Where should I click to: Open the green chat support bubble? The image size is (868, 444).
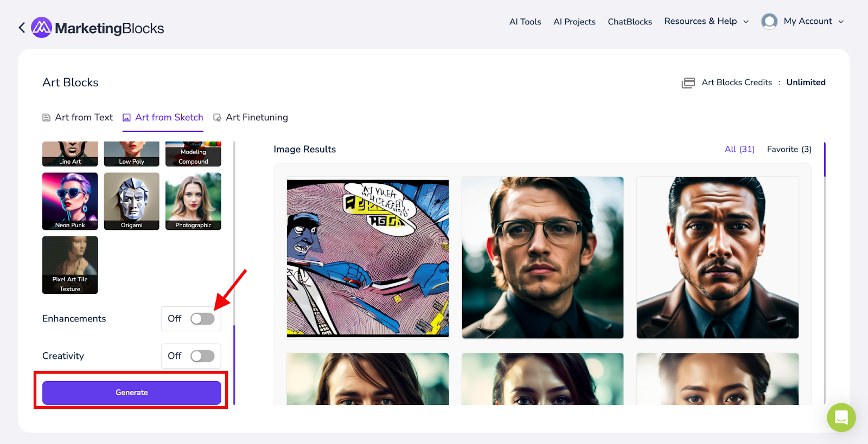pos(841,417)
